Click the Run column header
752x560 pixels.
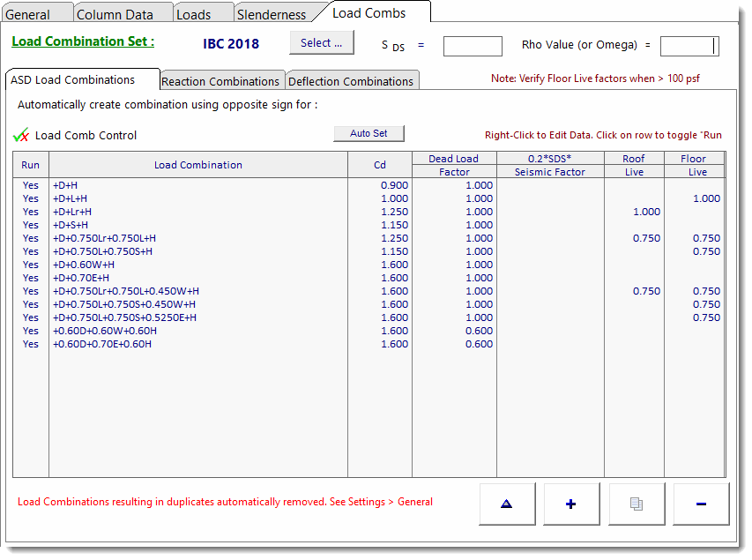(x=31, y=165)
